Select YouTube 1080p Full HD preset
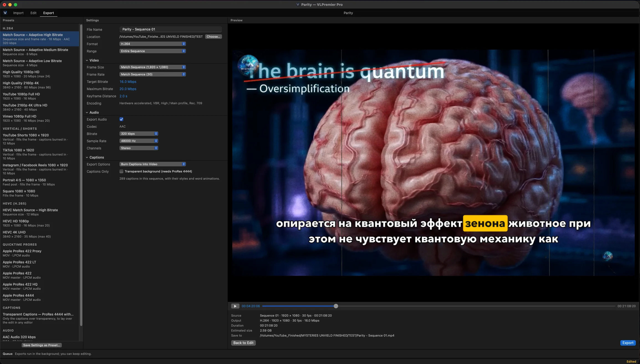This screenshot has height=364, width=640. 40,96
